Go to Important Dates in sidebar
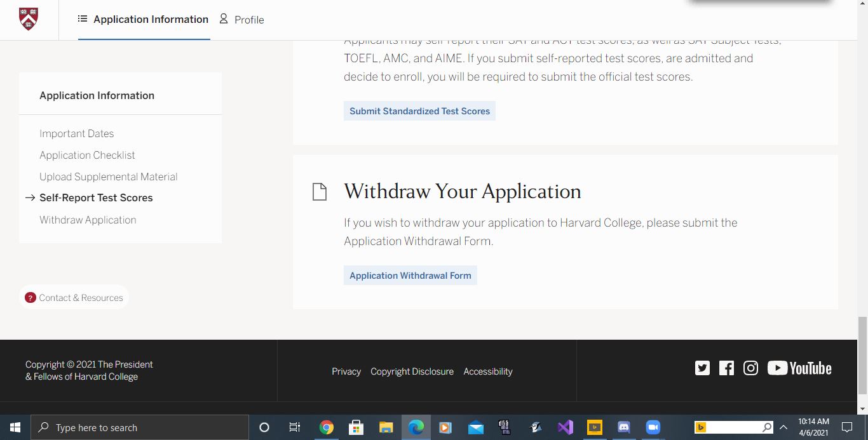Screen dimensions: 868x440 [x=77, y=133]
